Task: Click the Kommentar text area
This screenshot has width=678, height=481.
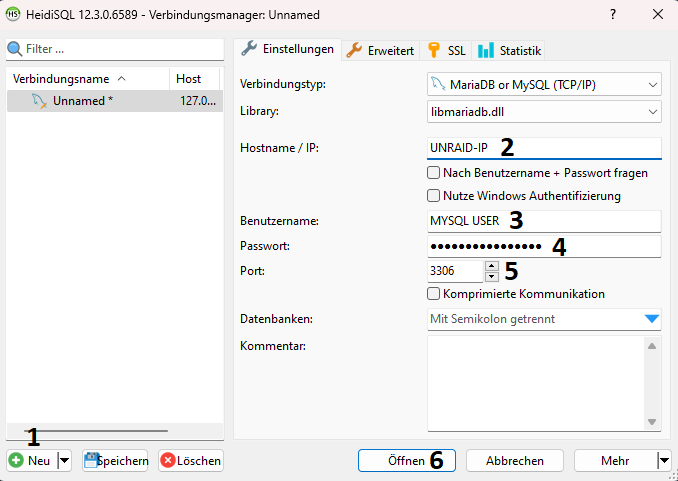Action: tap(536, 384)
